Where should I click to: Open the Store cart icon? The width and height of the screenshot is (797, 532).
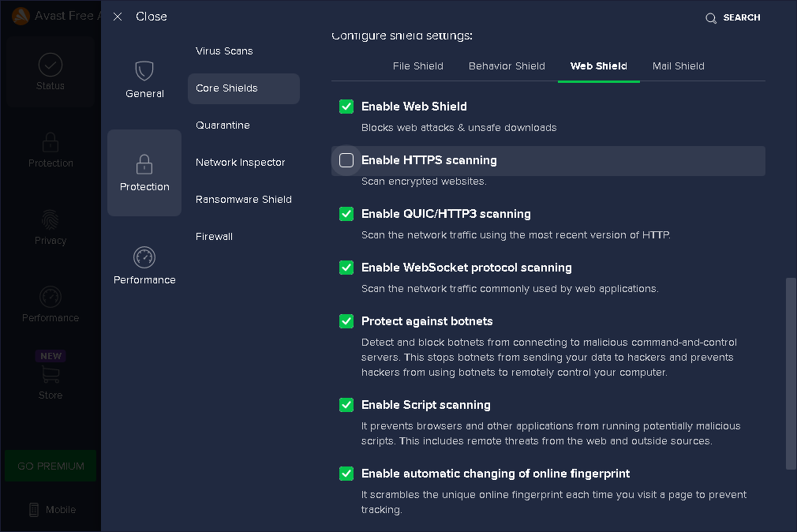(x=51, y=375)
